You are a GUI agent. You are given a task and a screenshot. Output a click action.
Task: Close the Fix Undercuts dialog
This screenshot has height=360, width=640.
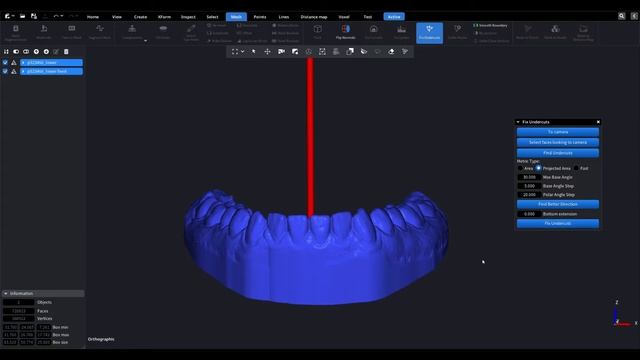coord(598,122)
